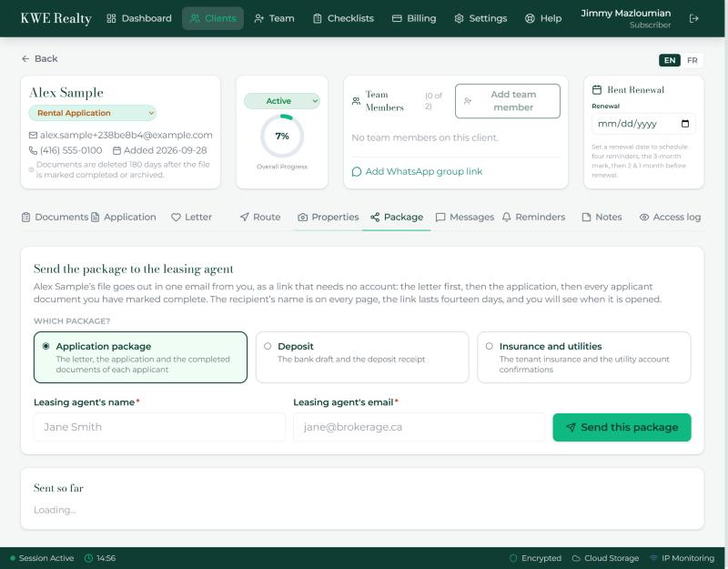728x569 pixels.
Task: Click the Help lifebuoy icon
Action: click(x=530, y=18)
